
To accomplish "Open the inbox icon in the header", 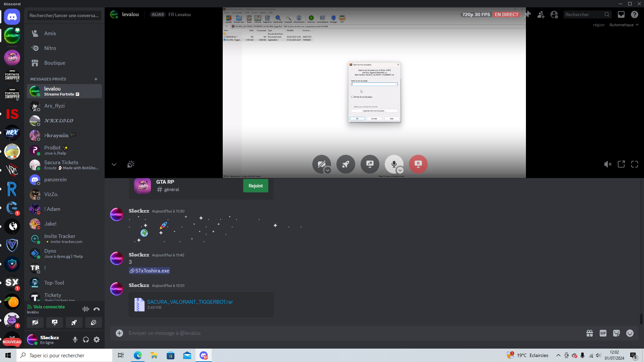I will click(621, 14).
